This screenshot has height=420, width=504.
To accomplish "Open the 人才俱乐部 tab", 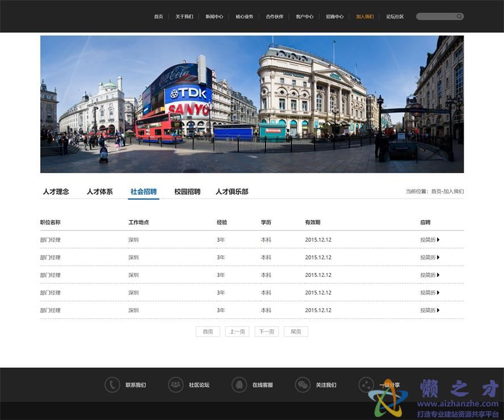I will (x=232, y=192).
